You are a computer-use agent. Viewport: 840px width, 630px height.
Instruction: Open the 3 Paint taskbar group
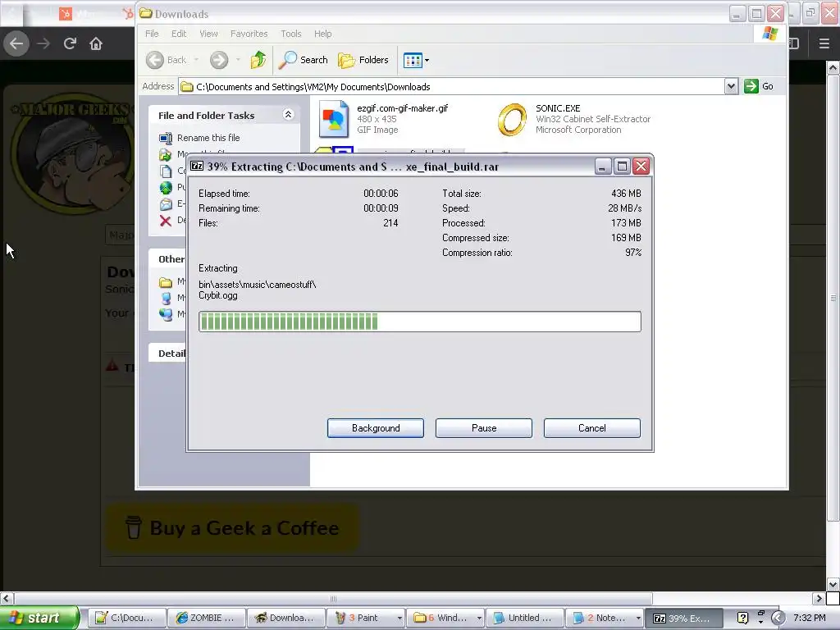pos(365,618)
